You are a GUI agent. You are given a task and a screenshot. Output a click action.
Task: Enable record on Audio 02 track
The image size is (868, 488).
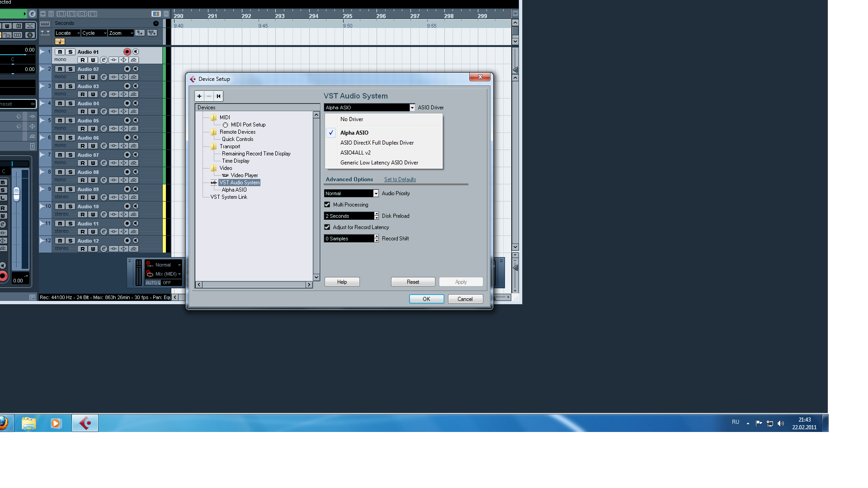[127, 69]
